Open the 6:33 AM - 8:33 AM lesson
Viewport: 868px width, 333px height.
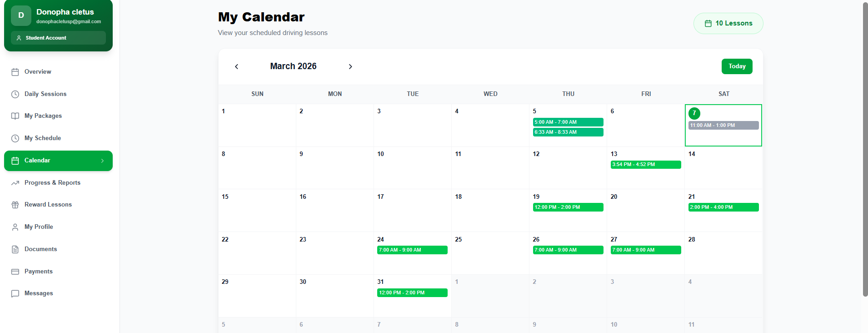click(568, 132)
